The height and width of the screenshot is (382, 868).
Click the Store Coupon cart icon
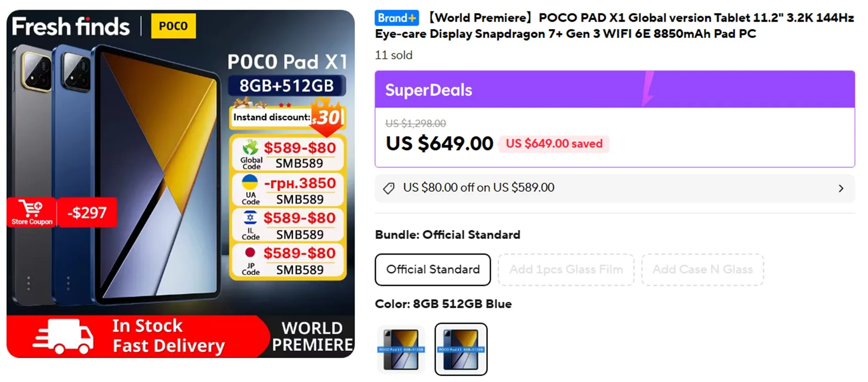pos(32,209)
